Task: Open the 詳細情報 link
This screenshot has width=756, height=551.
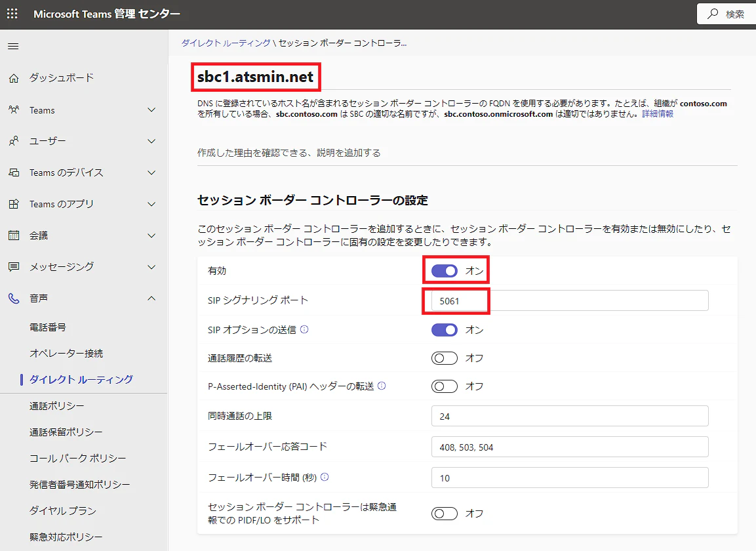Action: pyautogui.click(x=658, y=114)
